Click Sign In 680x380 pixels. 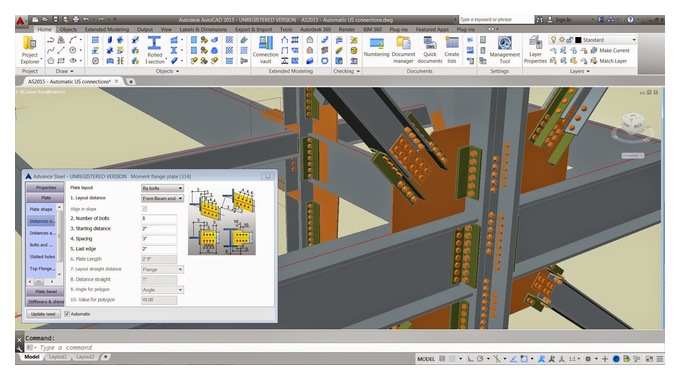pos(562,20)
